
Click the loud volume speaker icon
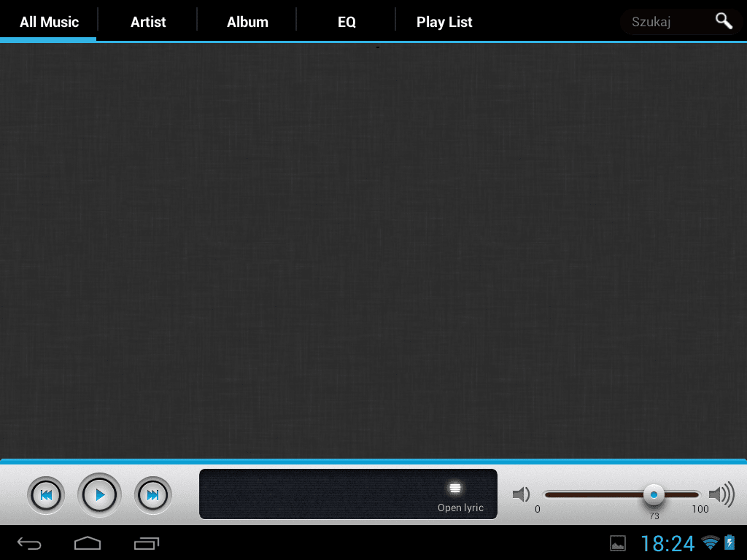point(721,494)
